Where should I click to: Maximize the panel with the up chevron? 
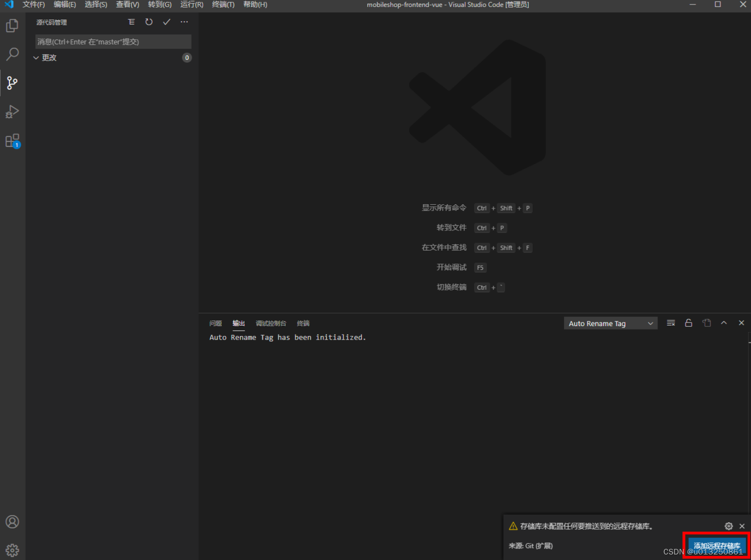pos(724,323)
